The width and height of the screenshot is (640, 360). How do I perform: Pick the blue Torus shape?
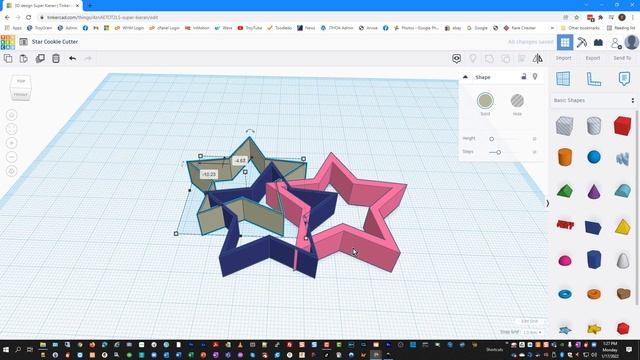tap(565, 294)
